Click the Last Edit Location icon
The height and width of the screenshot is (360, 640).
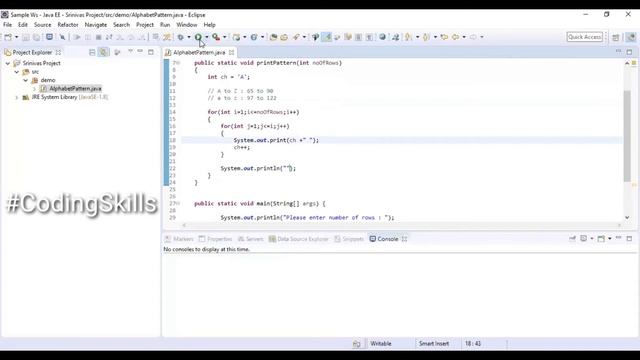point(444,37)
